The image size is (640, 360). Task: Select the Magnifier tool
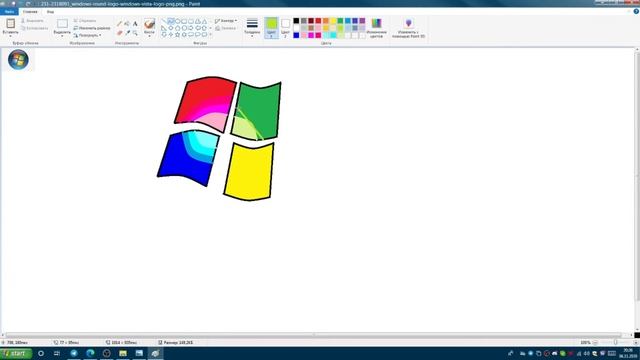(x=135, y=33)
